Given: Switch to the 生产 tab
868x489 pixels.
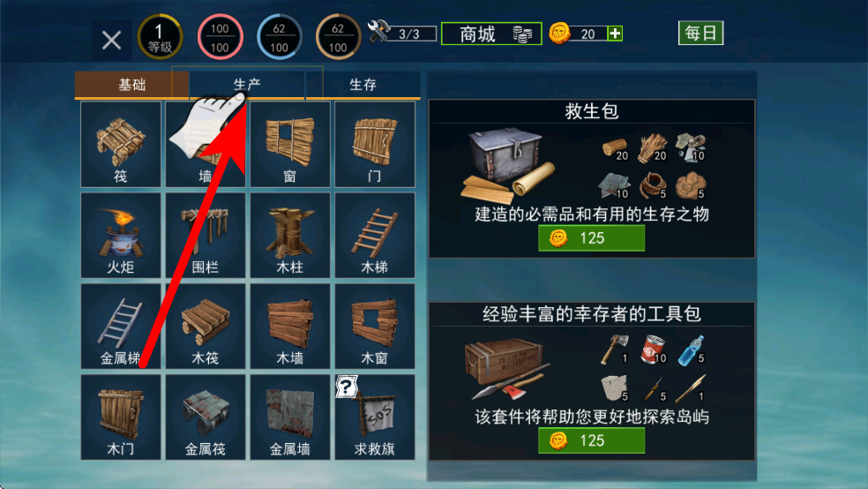Looking at the screenshot, I should coord(247,85).
